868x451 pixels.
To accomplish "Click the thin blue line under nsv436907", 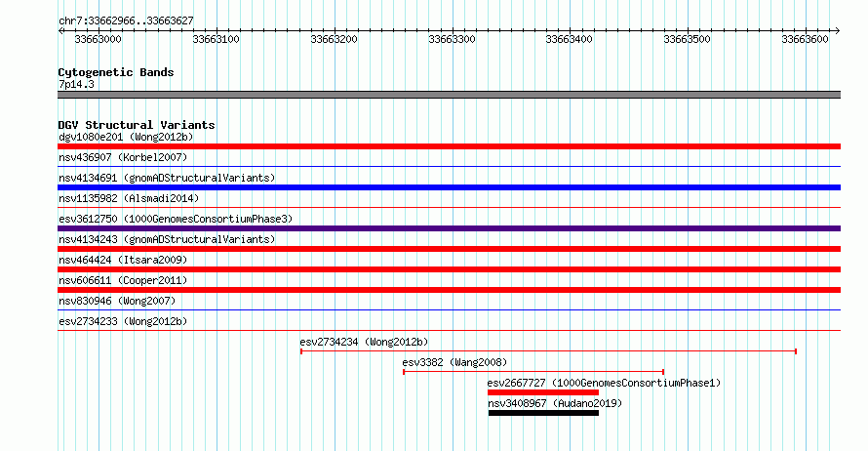I will point(449,166).
